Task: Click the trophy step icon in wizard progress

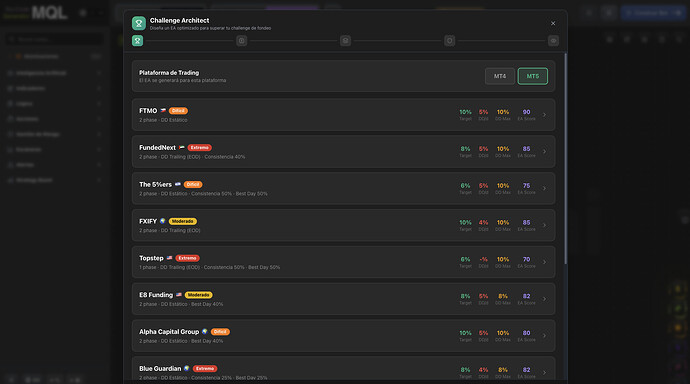Action: click(137, 41)
